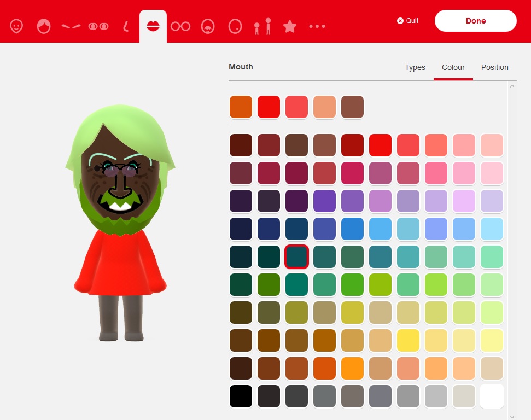Select the light blue cyan last-column swatch

click(492, 229)
